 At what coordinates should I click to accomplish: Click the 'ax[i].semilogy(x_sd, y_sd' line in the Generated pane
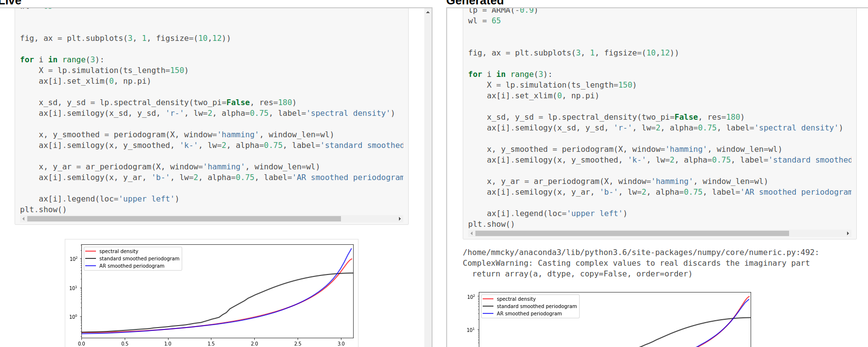665,128
